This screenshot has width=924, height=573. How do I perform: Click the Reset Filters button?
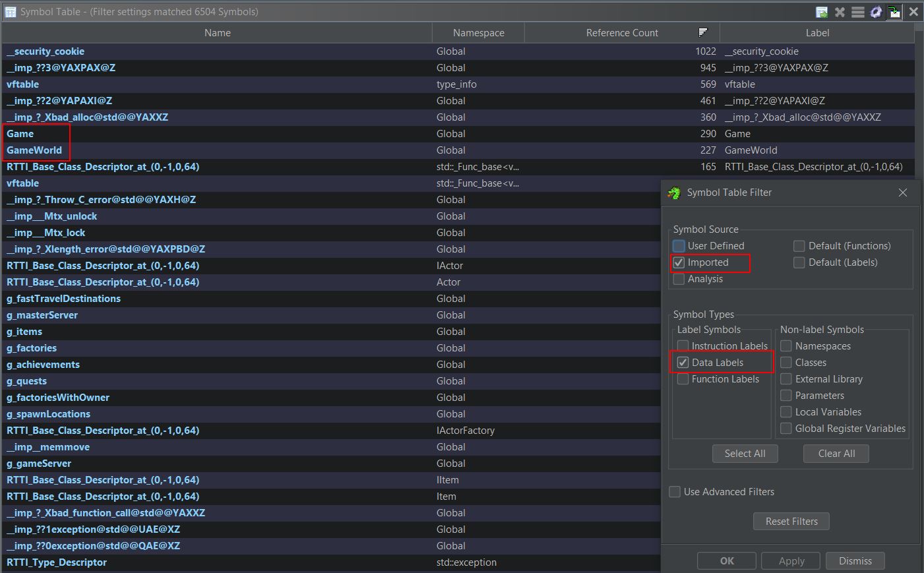pyautogui.click(x=791, y=522)
